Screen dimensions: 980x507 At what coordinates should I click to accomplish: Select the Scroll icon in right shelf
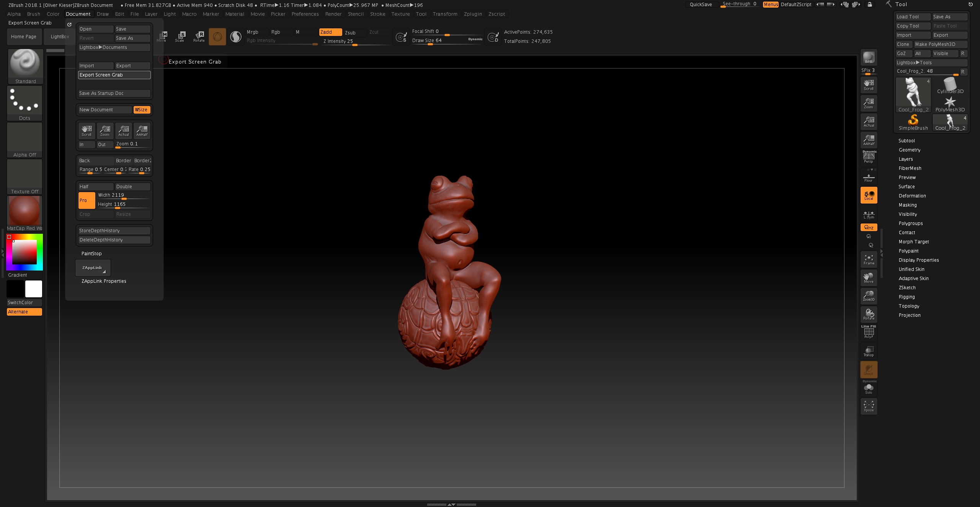pyautogui.click(x=869, y=85)
